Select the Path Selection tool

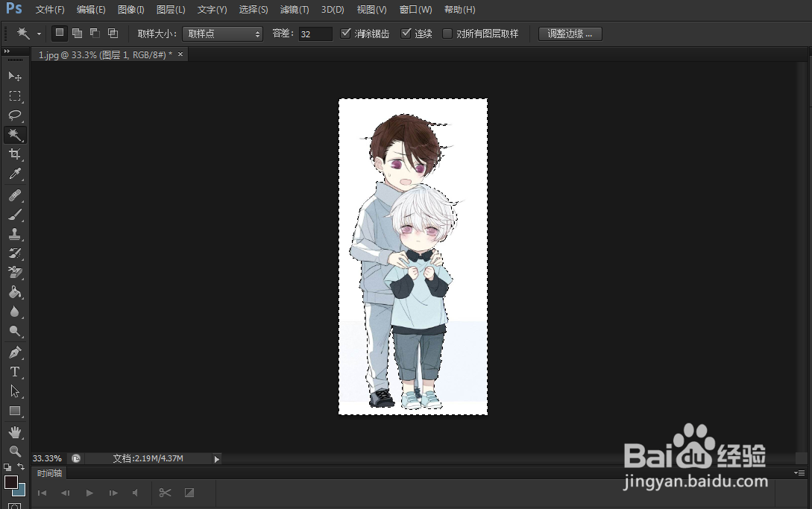click(14, 391)
